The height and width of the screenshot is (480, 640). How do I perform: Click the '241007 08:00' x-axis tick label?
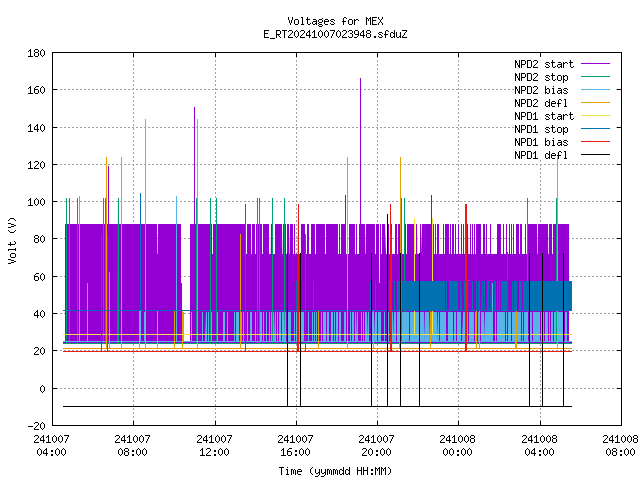(x=133, y=446)
